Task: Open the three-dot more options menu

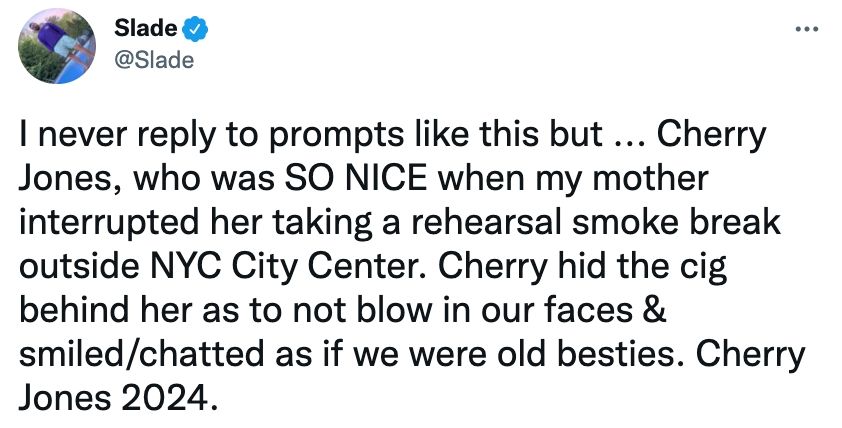Action: point(807,29)
